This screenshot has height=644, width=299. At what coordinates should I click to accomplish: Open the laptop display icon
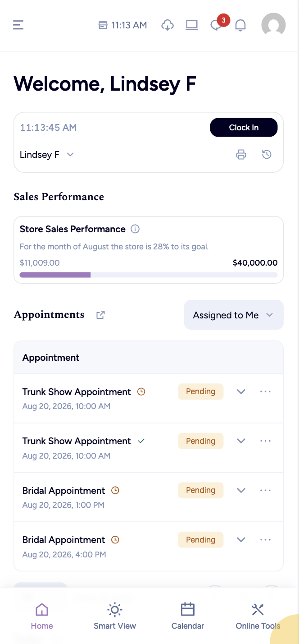[x=192, y=25]
